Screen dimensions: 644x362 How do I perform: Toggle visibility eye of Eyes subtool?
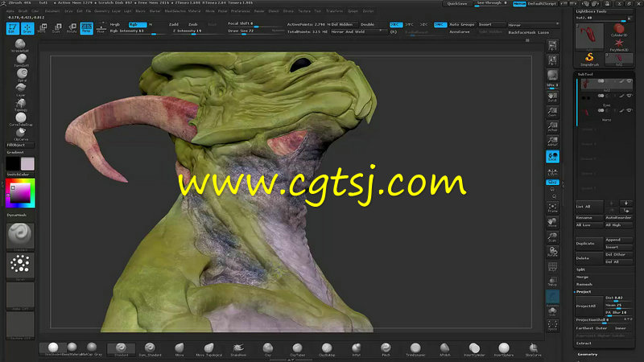[x=630, y=96]
